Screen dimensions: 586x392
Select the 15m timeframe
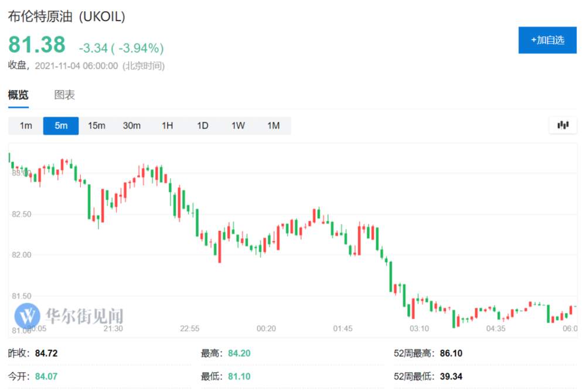[97, 125]
